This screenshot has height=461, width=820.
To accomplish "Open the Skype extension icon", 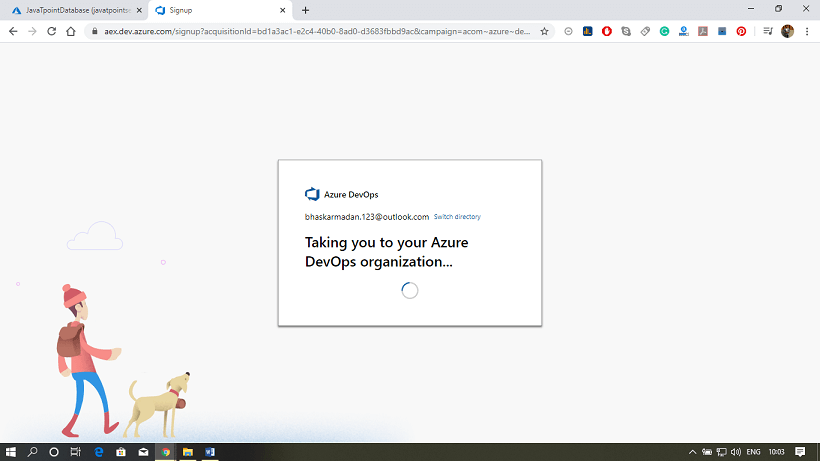I will [626, 31].
